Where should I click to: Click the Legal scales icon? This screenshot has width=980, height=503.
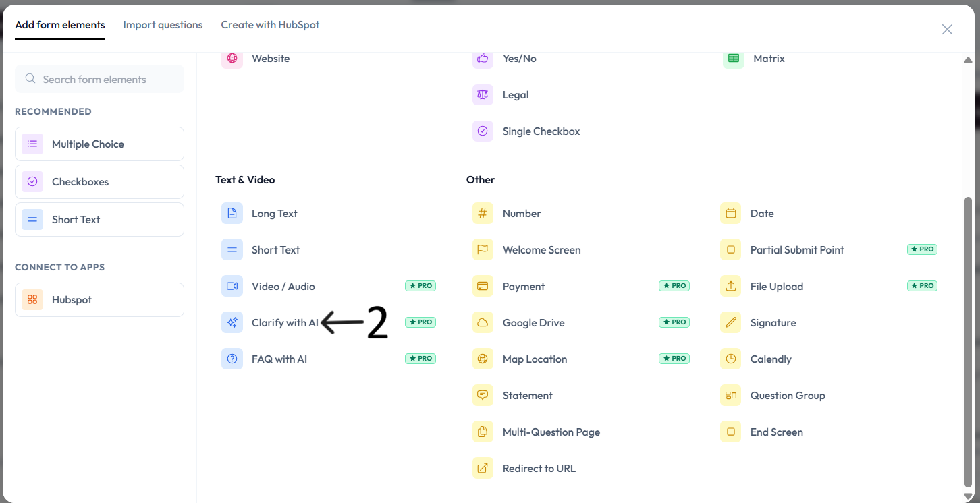483,95
